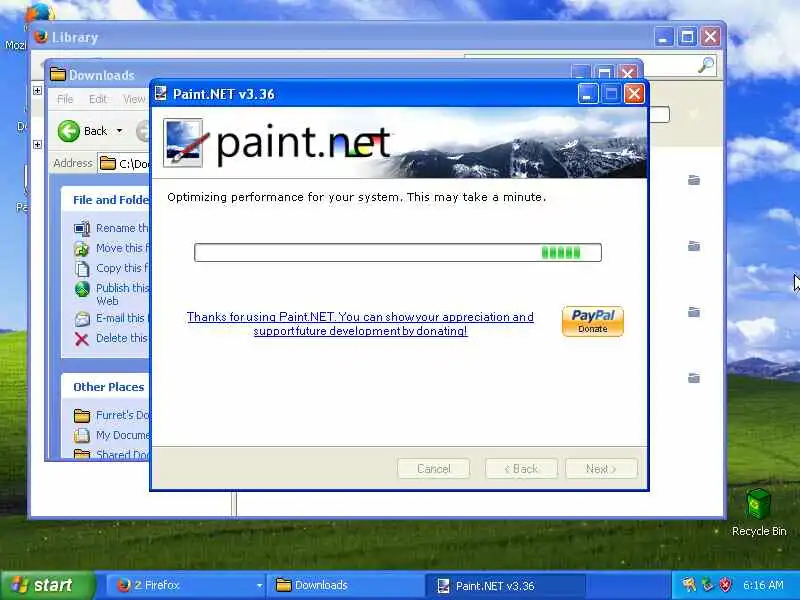The width and height of the screenshot is (800, 600).
Task: Switch to Downloads in taskbar
Action: click(345, 585)
